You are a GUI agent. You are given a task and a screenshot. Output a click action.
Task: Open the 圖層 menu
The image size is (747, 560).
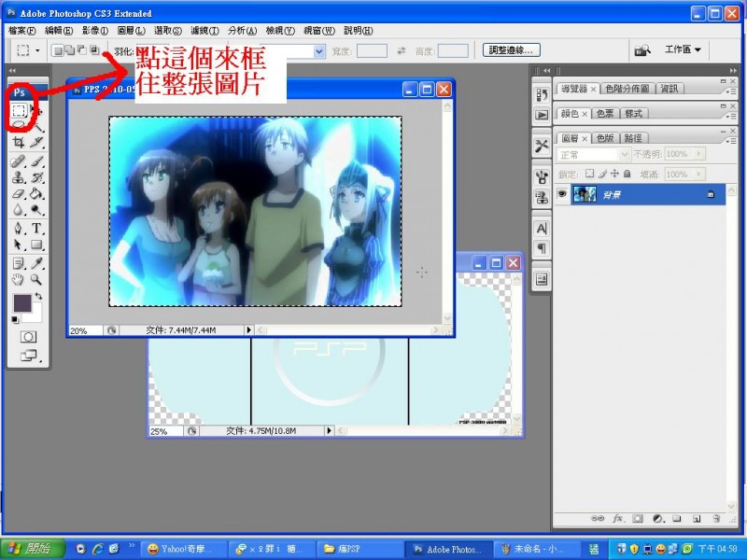(x=131, y=31)
